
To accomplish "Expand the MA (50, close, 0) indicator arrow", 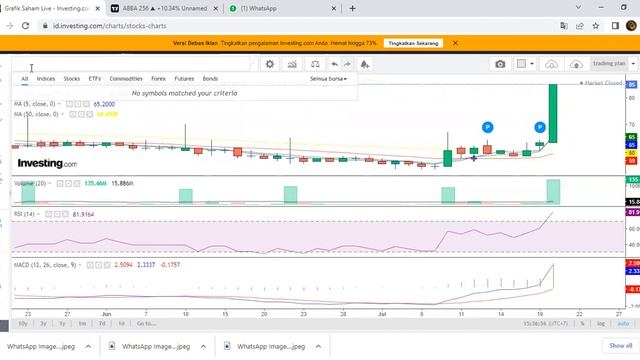I will [x=62, y=114].
